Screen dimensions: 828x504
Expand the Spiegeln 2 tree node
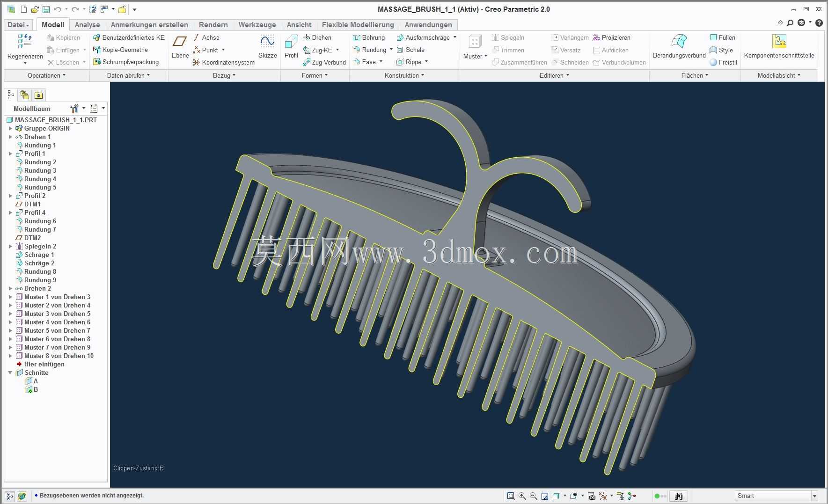[10, 246]
